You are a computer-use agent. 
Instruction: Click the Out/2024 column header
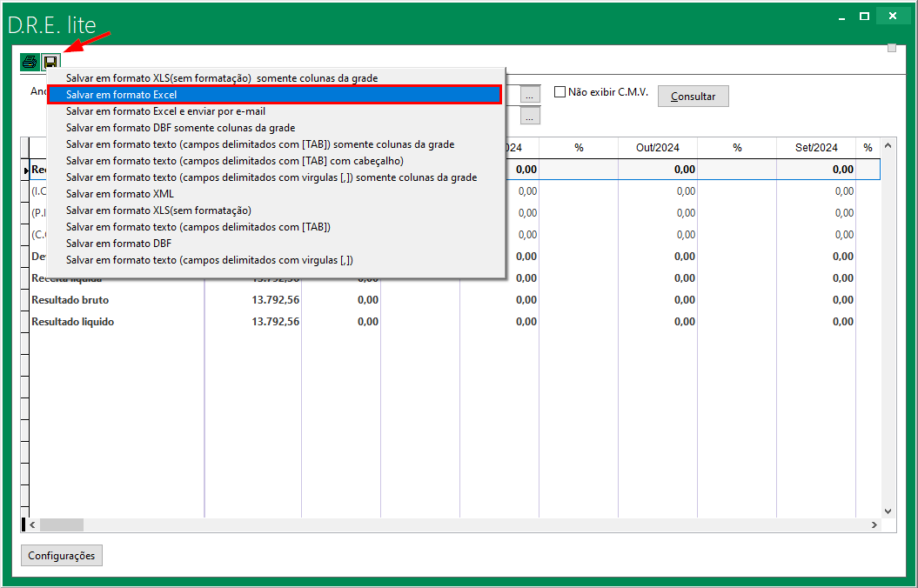(x=657, y=148)
